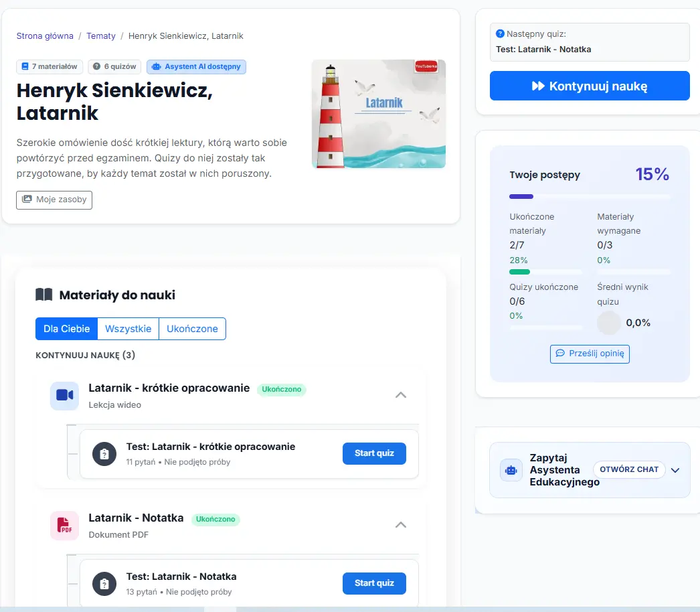This screenshot has height=612, width=700.
Task: Click the book icon in 7 materiałów badge
Action: coord(25,66)
